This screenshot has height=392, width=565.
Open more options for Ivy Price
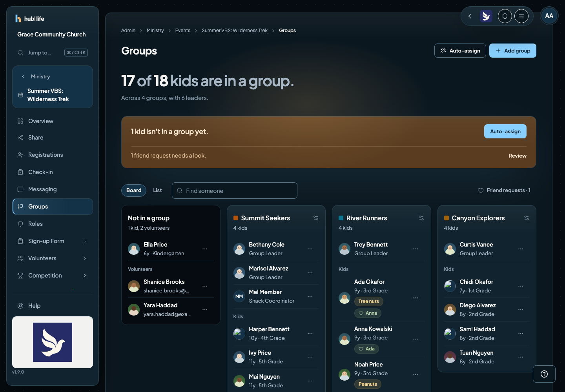tap(310, 357)
